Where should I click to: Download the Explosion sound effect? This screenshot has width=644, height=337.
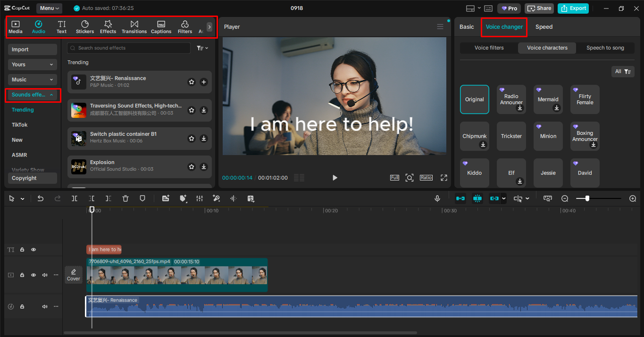(x=204, y=167)
